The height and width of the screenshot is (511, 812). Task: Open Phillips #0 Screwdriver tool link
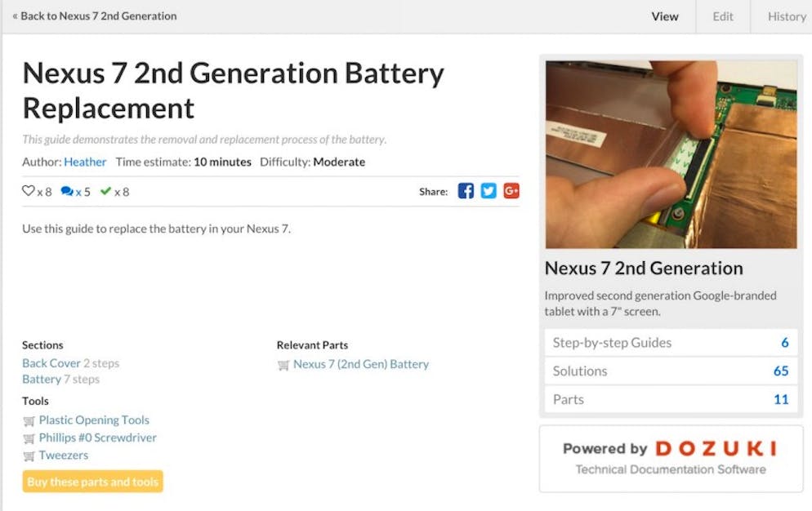(97, 438)
